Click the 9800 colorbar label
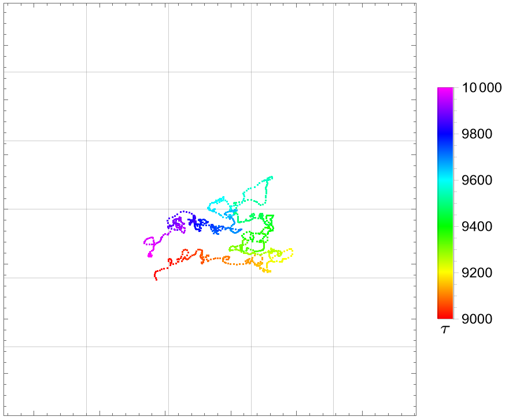The image size is (509, 420). 477,134
